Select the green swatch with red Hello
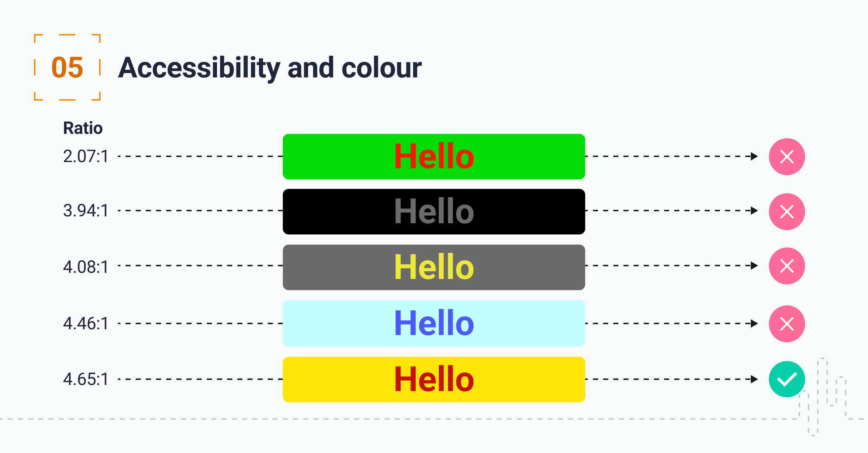 tap(434, 157)
